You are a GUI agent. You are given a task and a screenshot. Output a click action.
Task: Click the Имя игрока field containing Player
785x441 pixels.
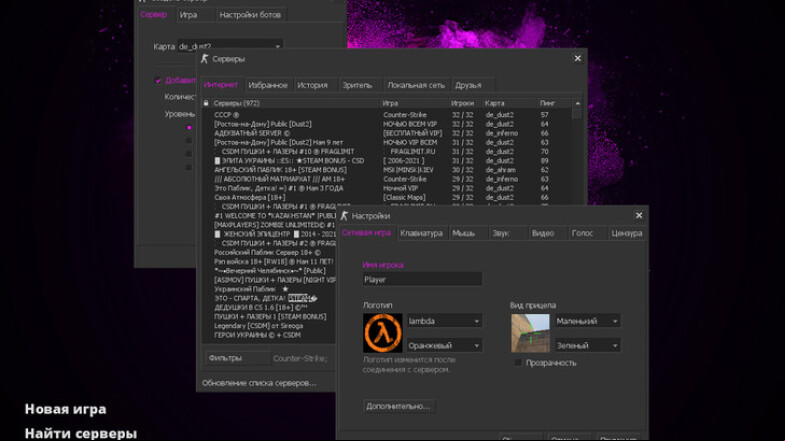click(x=422, y=279)
